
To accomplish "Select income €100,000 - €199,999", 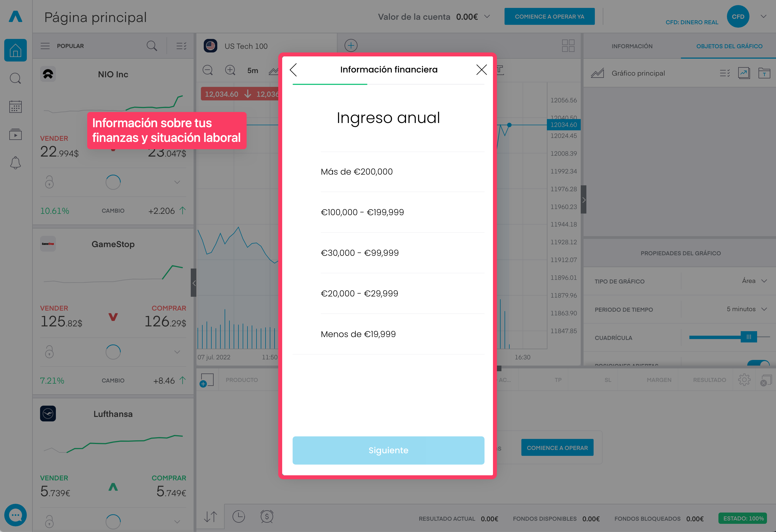I will 402,212.
